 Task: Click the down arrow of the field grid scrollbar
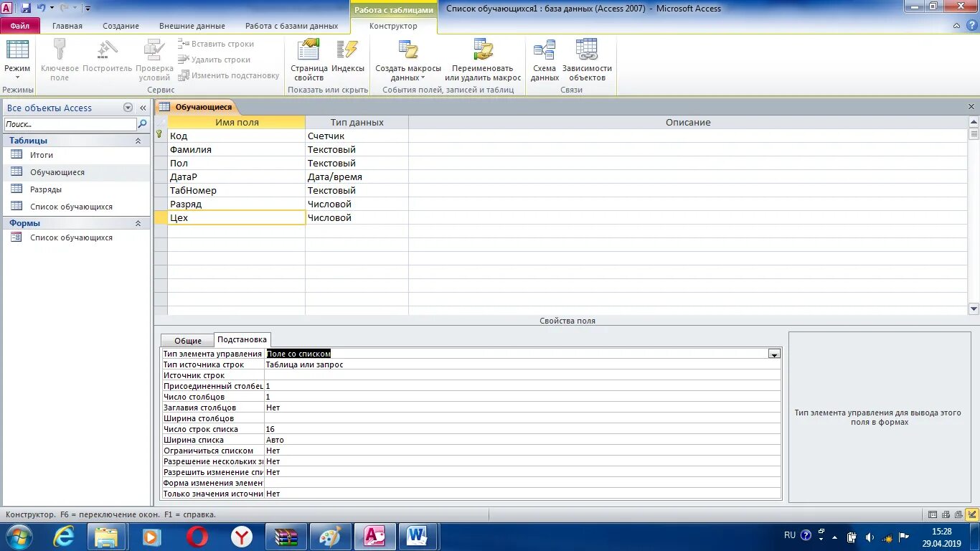(974, 309)
